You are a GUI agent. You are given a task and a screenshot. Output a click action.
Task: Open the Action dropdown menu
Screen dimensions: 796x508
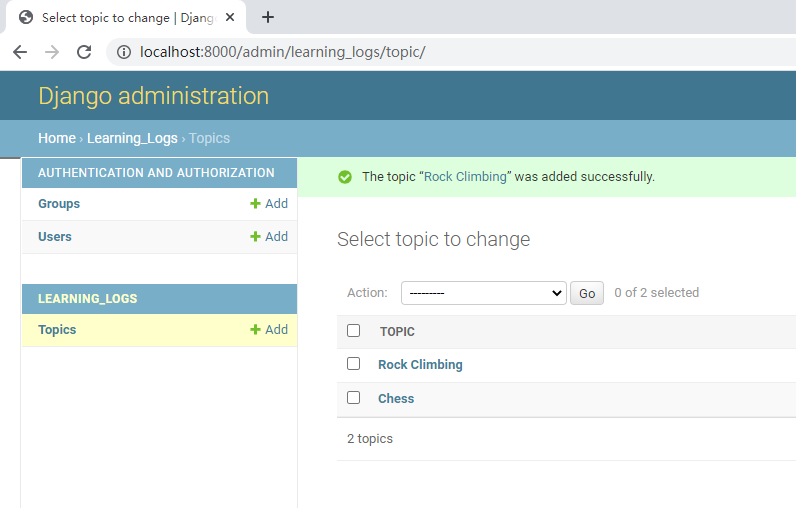click(x=484, y=293)
